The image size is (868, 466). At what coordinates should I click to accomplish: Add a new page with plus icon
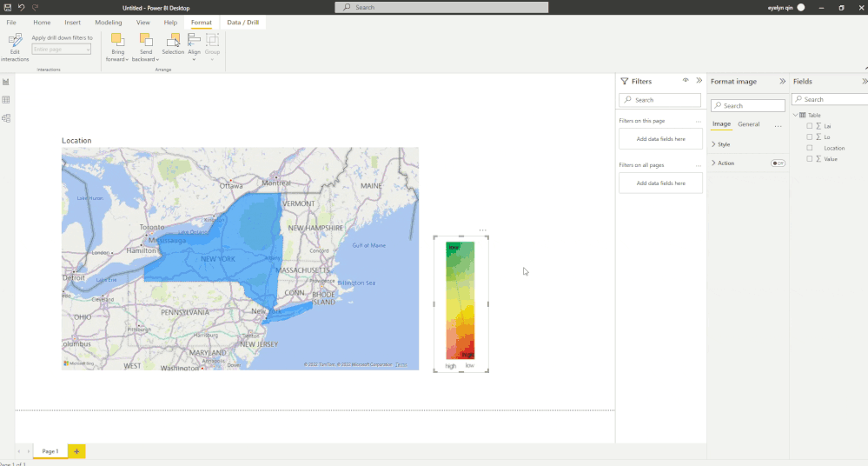[76, 451]
